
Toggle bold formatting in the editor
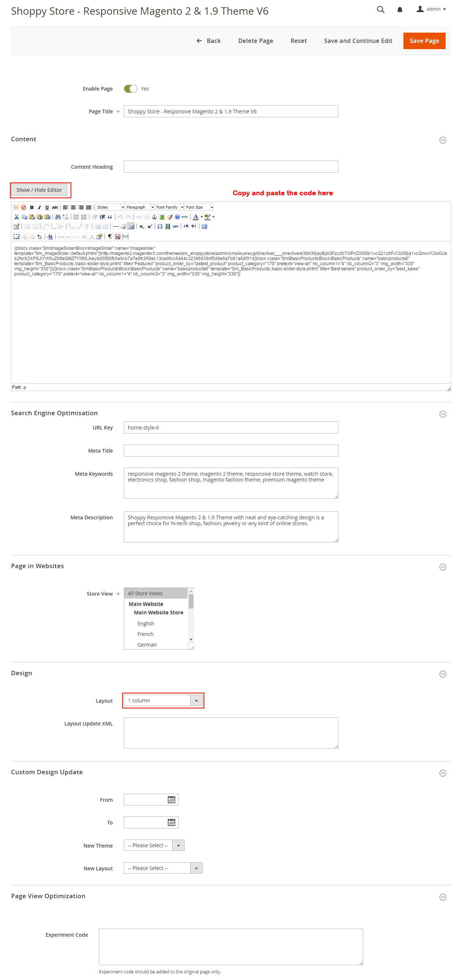[32, 207]
